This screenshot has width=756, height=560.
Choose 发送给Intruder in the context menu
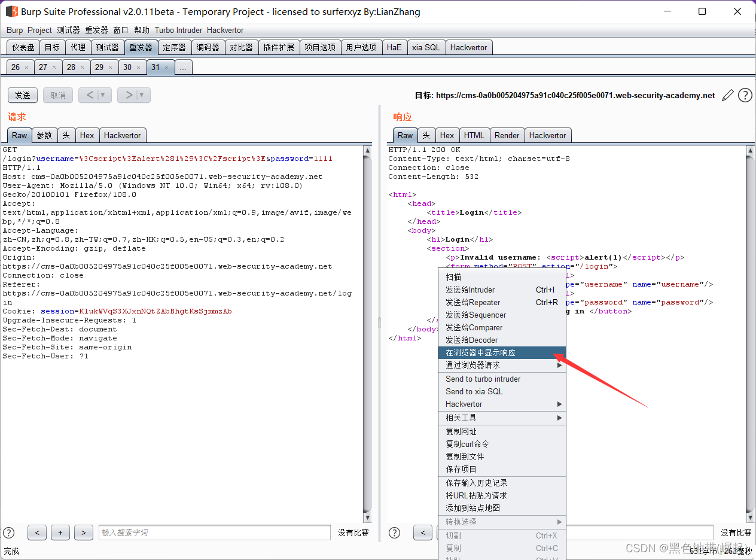click(x=501, y=290)
